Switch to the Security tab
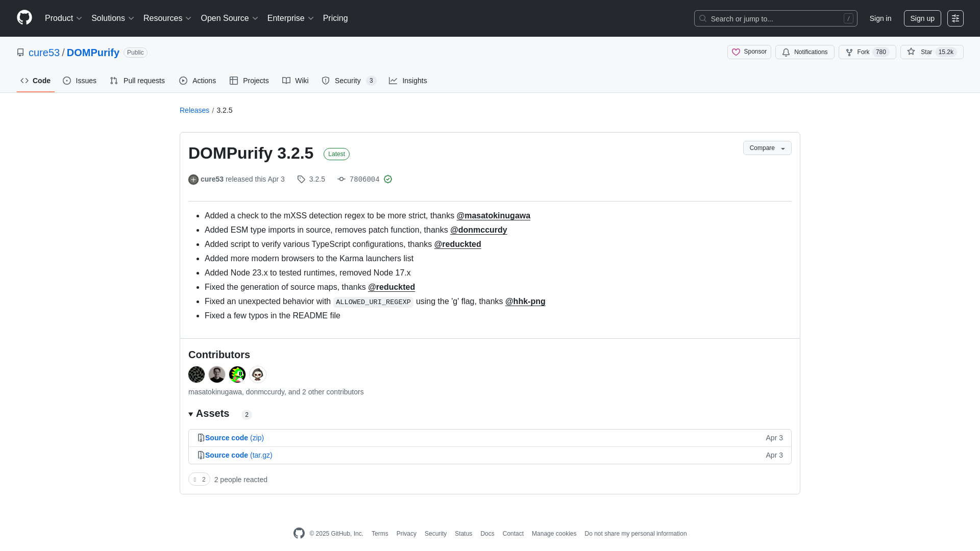 point(349,81)
